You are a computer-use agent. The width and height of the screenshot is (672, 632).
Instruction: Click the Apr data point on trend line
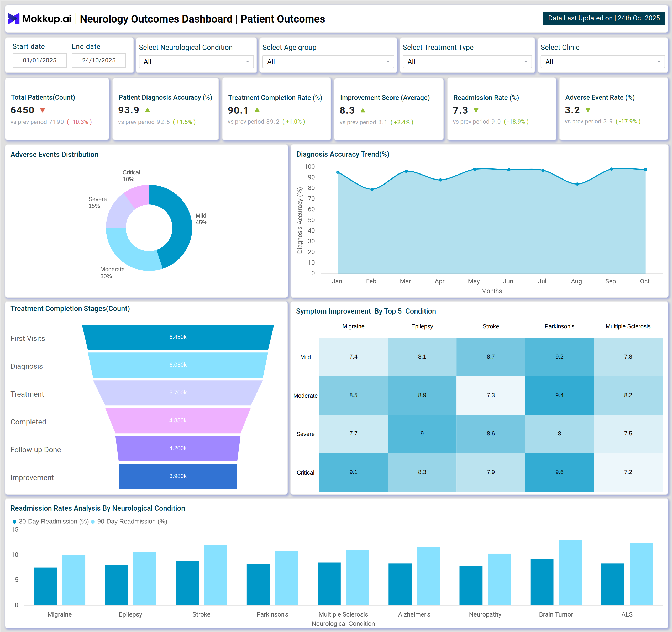point(440,180)
